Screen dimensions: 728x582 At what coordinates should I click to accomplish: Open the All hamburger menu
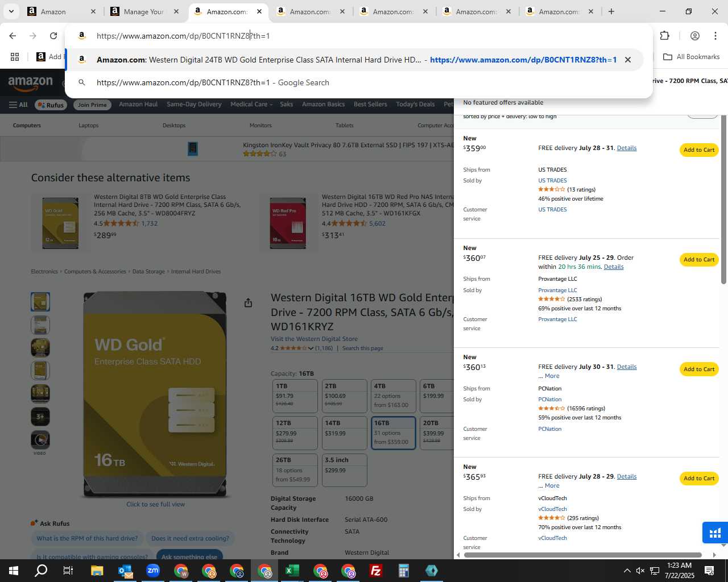[18, 105]
